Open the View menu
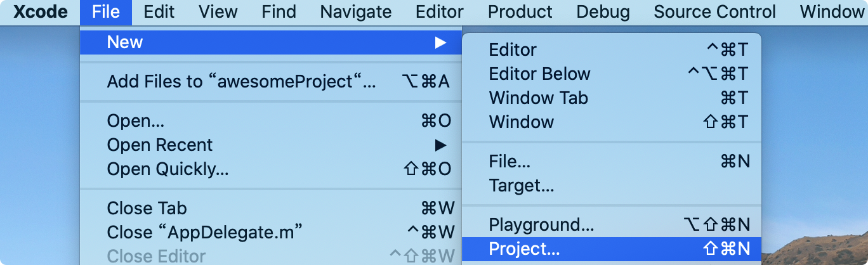 click(219, 12)
